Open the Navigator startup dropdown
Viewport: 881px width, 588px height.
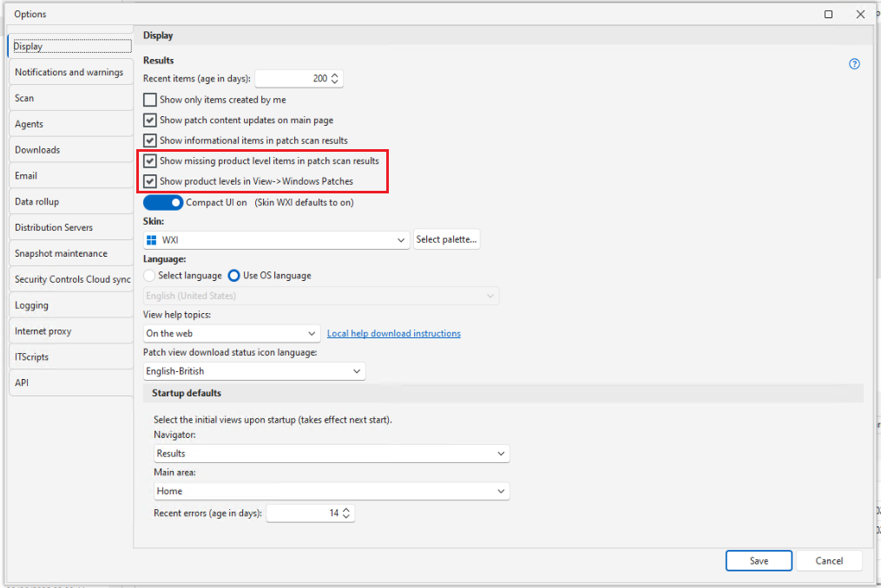pyautogui.click(x=500, y=453)
